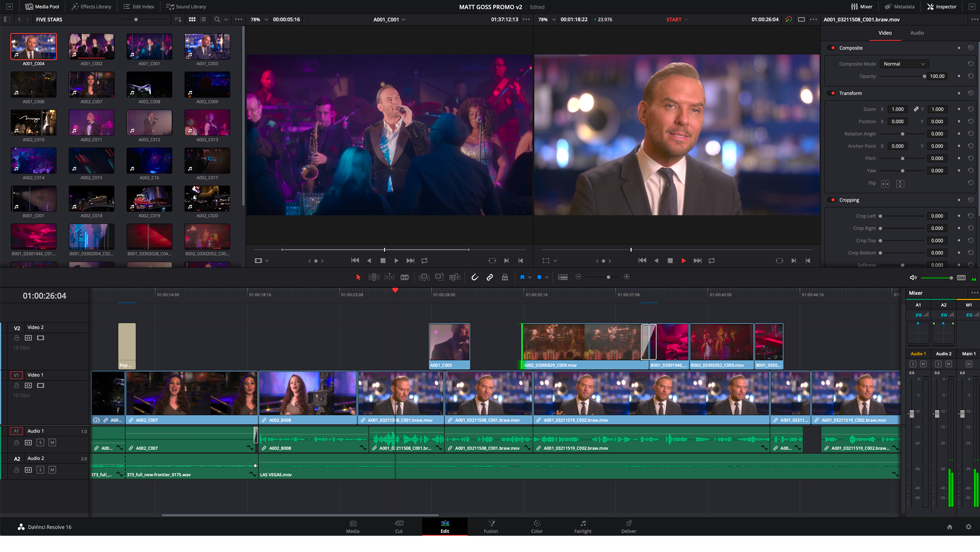Switch to the Audio tab in Inspector
This screenshot has width=980, height=552.
pyautogui.click(x=917, y=33)
